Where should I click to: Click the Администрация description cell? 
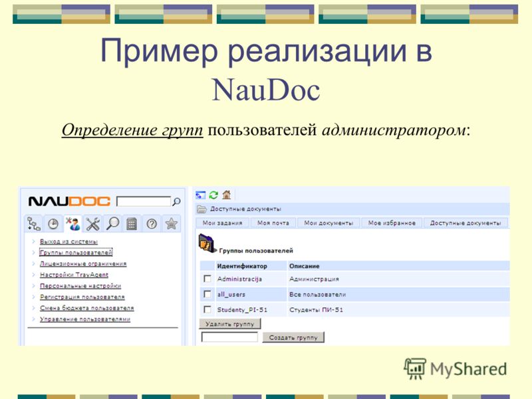click(x=314, y=279)
